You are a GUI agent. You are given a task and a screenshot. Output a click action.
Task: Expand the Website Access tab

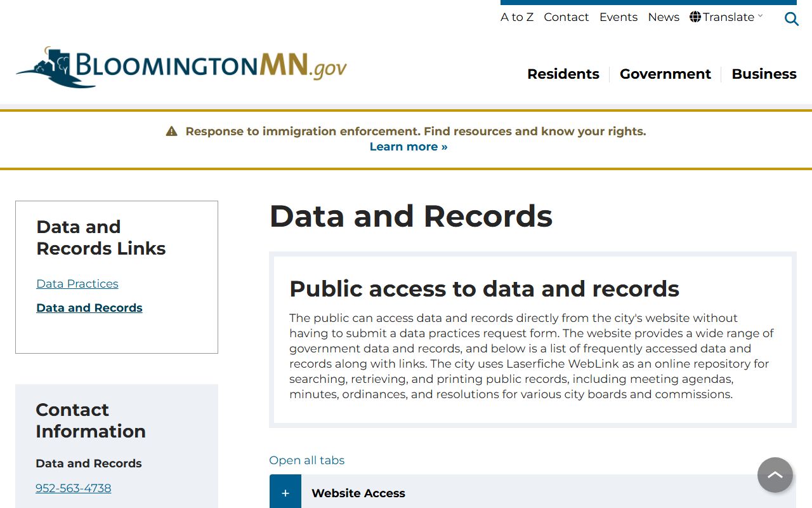[533, 493]
